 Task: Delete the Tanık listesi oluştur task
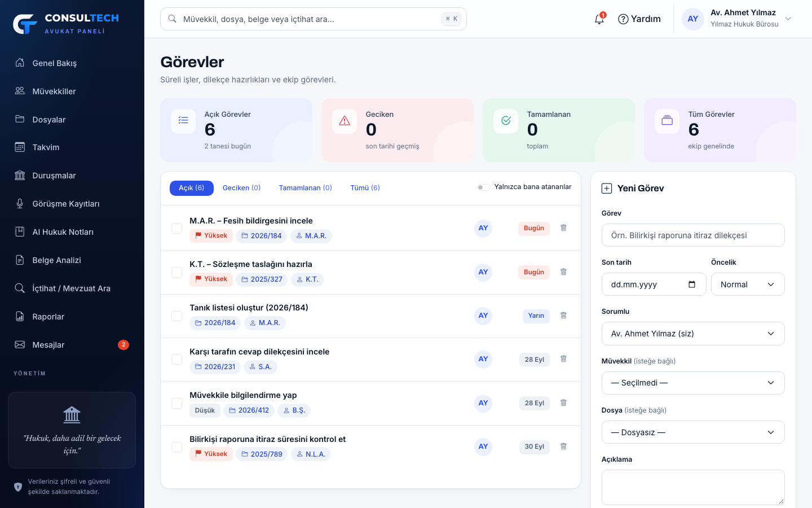[x=563, y=316]
